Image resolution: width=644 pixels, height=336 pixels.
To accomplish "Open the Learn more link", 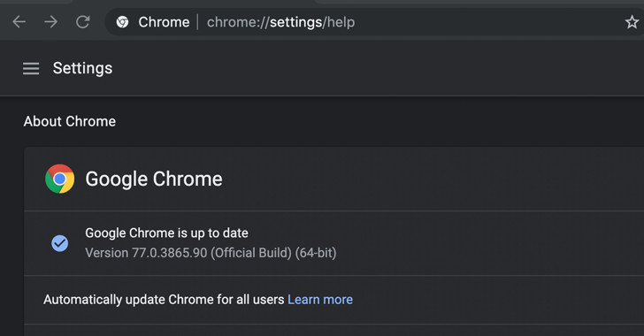I will (x=320, y=300).
